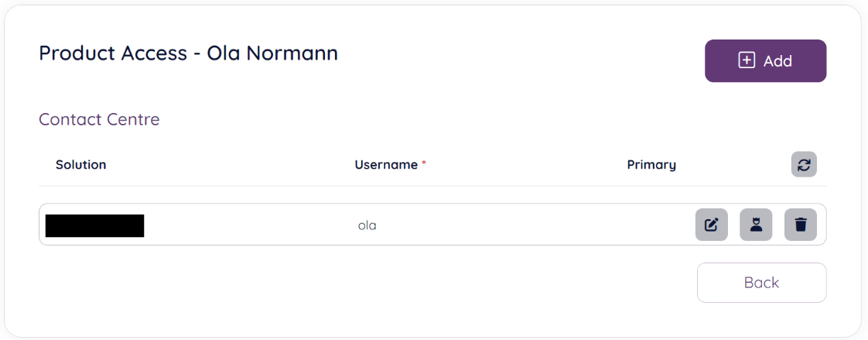Viewport: 868px width, 340px height.
Task: Click the refresh icon beside Primary header
Action: click(x=804, y=164)
